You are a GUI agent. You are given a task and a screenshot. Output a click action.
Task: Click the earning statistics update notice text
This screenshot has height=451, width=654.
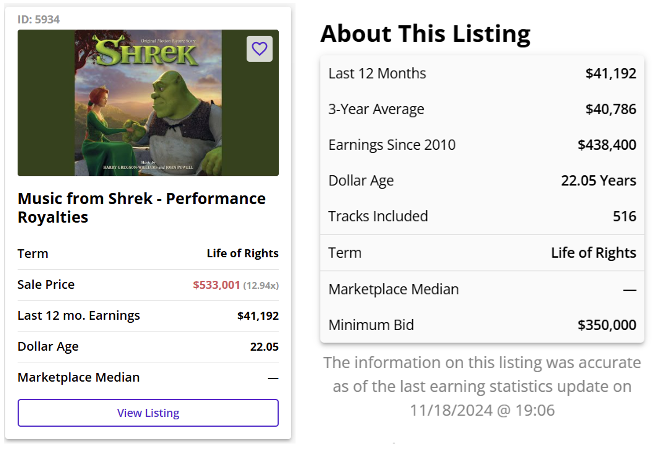[482, 385]
